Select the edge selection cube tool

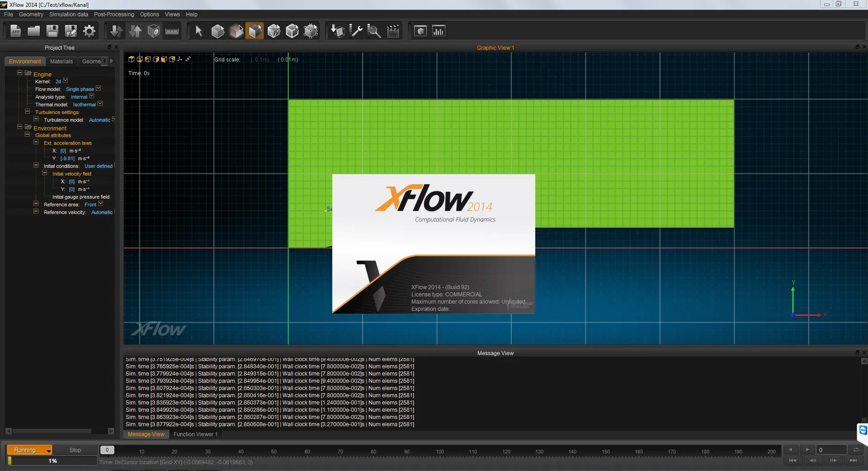pyautogui.click(x=292, y=31)
